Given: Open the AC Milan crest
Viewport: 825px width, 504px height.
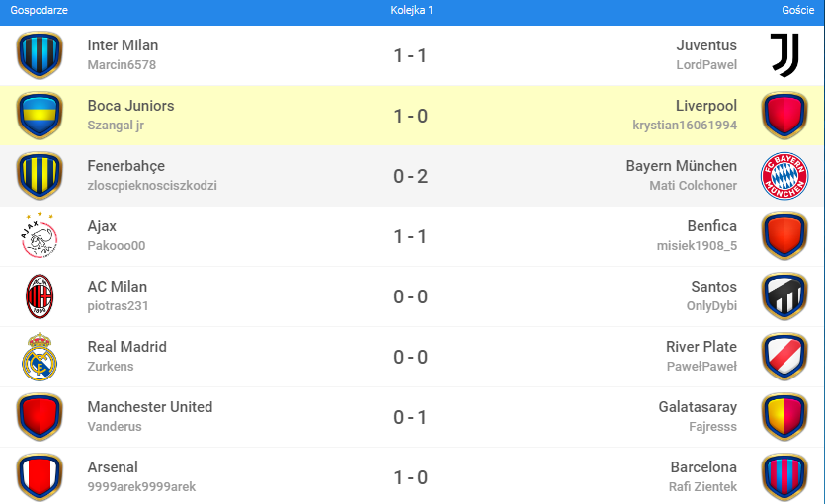Looking at the screenshot, I should point(40,295).
